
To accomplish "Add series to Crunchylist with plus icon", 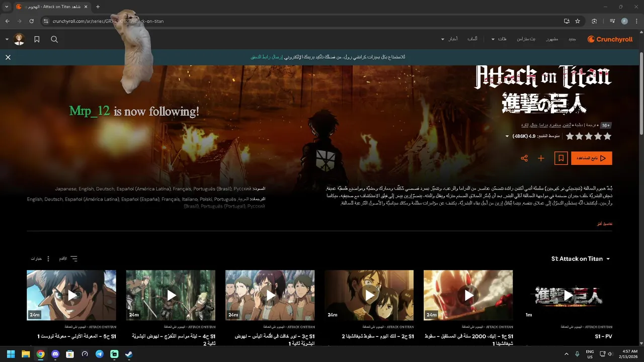I will coord(541,158).
